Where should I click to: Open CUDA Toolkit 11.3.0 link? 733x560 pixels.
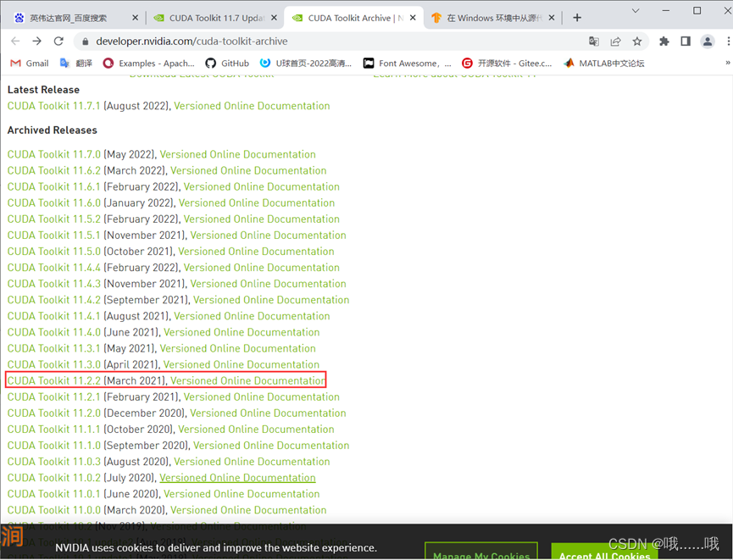(53, 364)
